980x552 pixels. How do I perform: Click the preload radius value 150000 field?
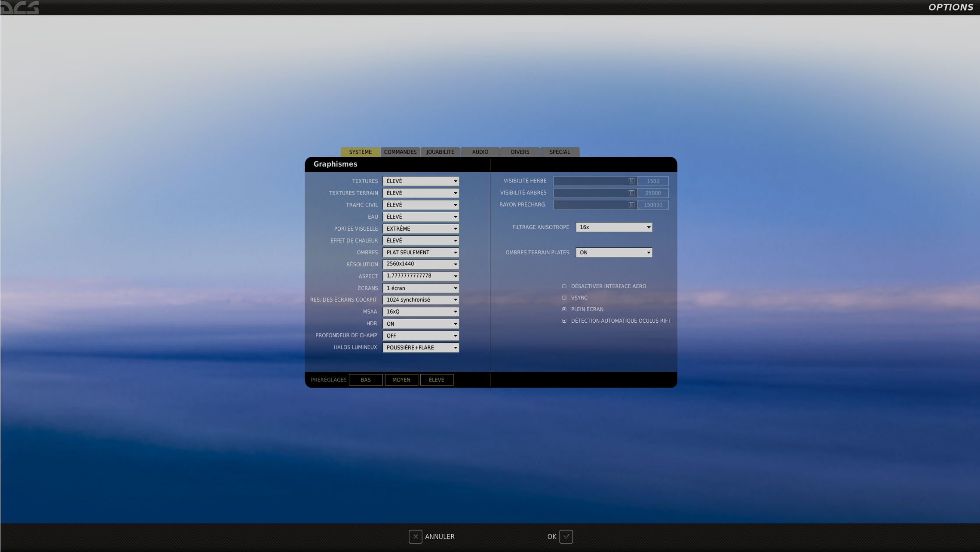653,205
